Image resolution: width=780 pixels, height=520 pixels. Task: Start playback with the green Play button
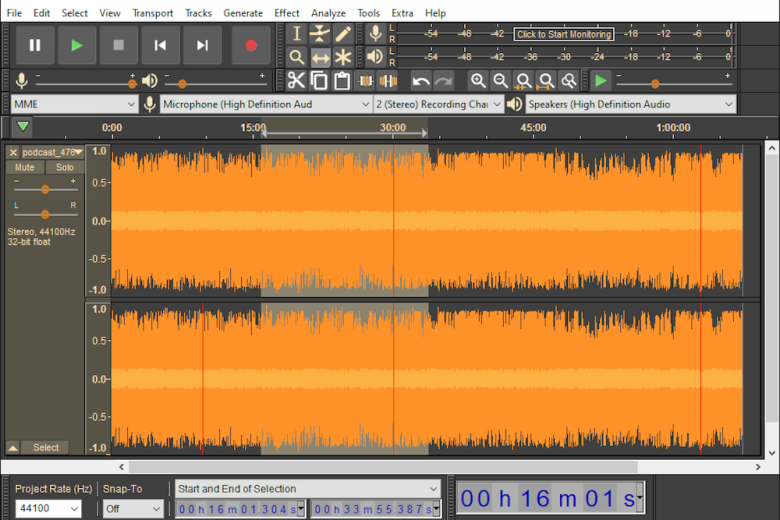pyautogui.click(x=77, y=45)
